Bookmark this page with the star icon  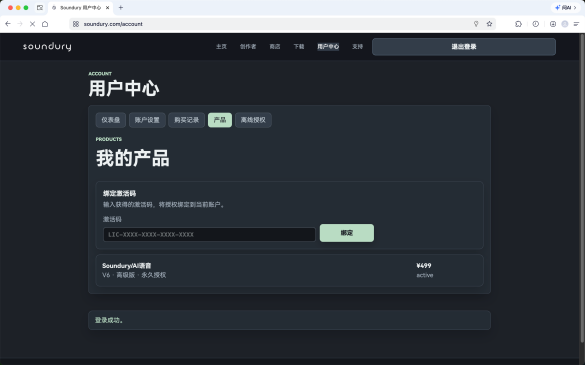(x=489, y=24)
